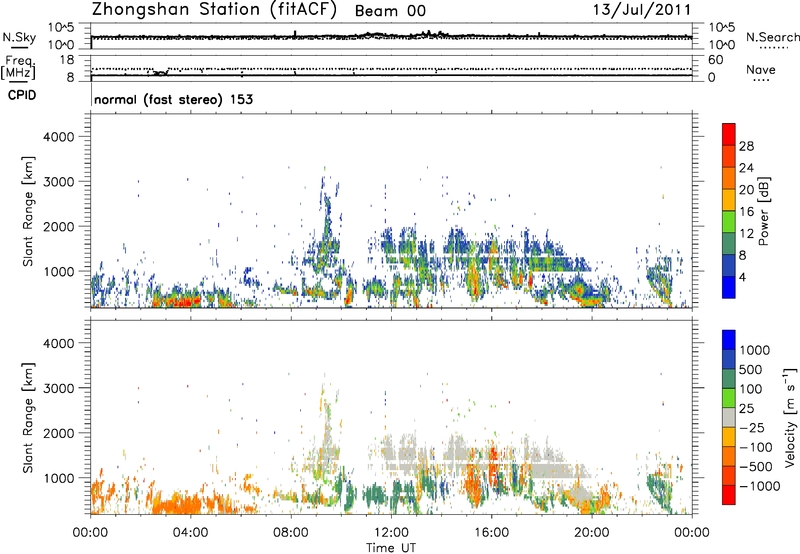
Task: Click the '04:00' time axis tick label
Action: (x=190, y=533)
